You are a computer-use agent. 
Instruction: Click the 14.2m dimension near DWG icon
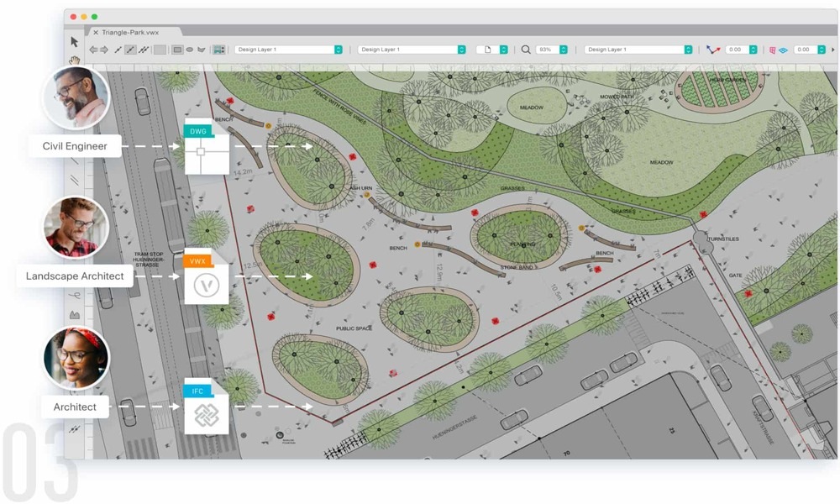243,172
